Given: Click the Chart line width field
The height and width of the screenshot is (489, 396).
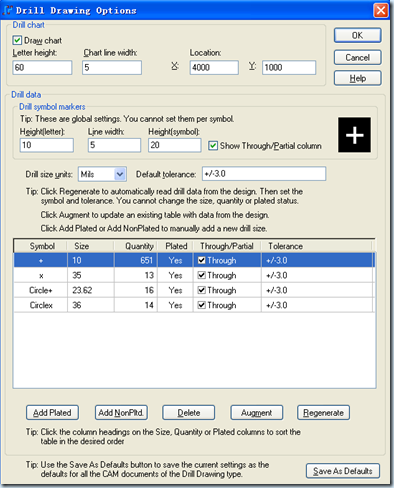Looking at the screenshot, I should (x=112, y=68).
